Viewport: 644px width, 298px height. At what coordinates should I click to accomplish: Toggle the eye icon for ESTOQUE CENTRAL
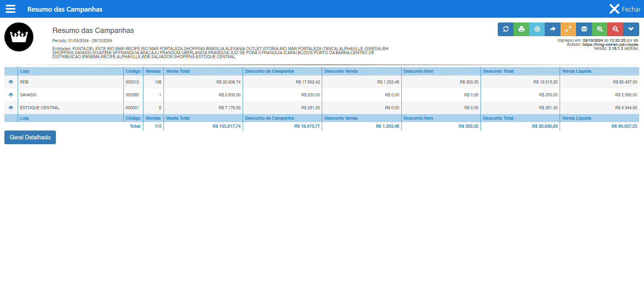(x=11, y=108)
